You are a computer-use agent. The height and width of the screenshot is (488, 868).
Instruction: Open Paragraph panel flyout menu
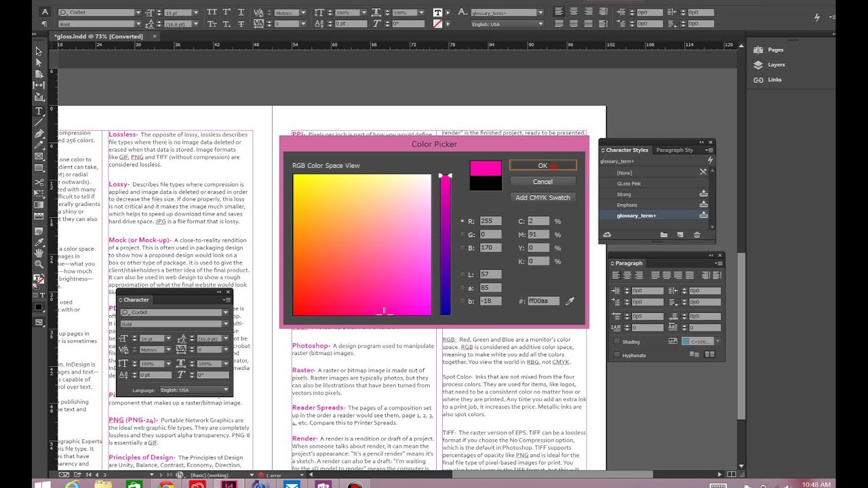[719, 263]
